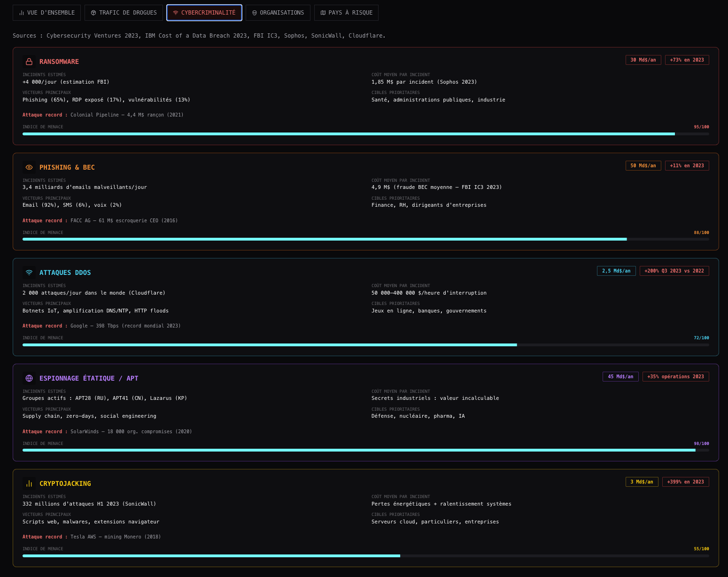
Task: Click the 45 Md$/an badge on Espionnage
Action: pos(620,376)
